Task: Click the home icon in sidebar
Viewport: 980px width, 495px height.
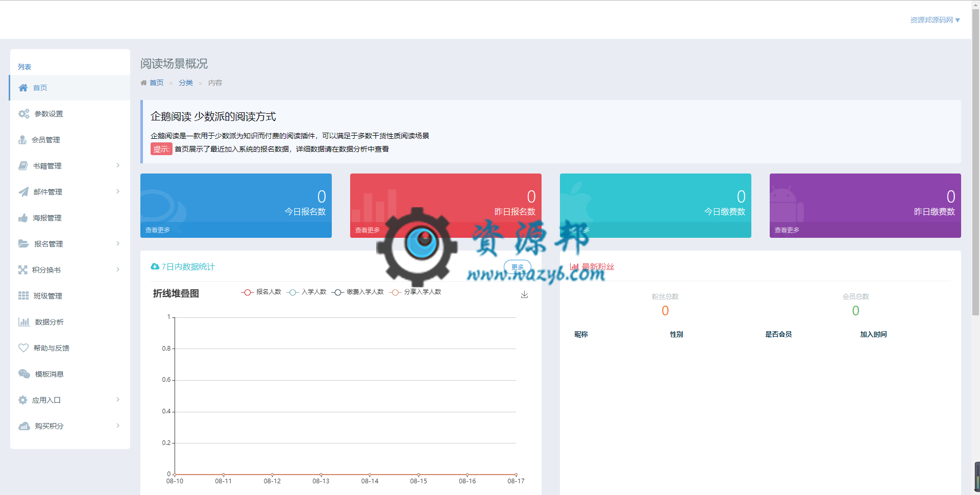Action: 23,88
